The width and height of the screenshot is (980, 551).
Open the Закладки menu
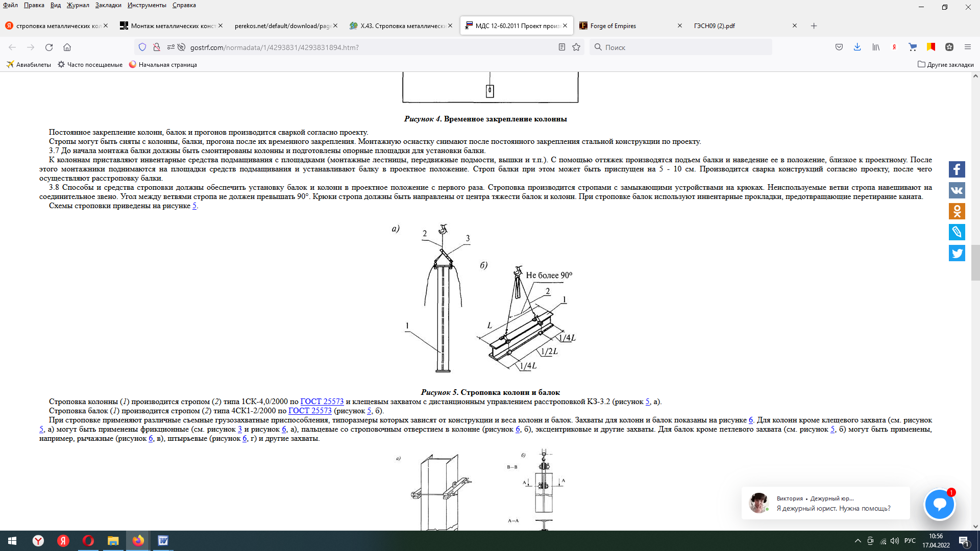(108, 5)
